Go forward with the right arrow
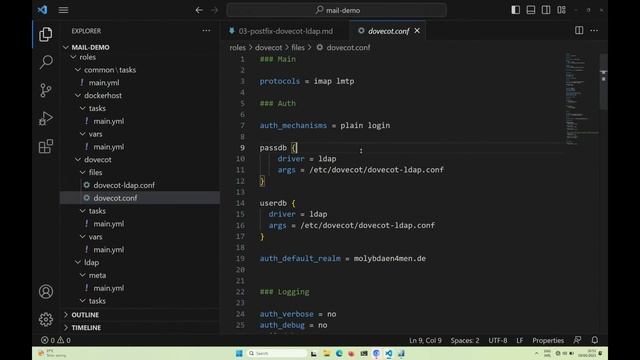Viewport: 640px width, 360px height. point(214,10)
